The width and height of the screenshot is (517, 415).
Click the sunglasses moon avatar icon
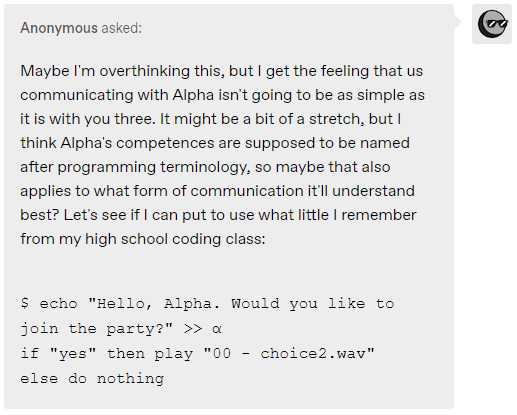coord(492,24)
